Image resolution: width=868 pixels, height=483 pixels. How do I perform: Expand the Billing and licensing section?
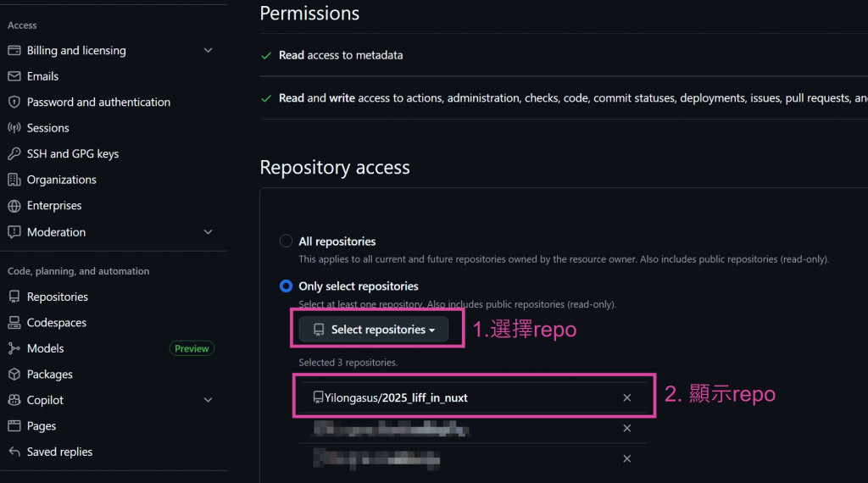[x=209, y=50]
